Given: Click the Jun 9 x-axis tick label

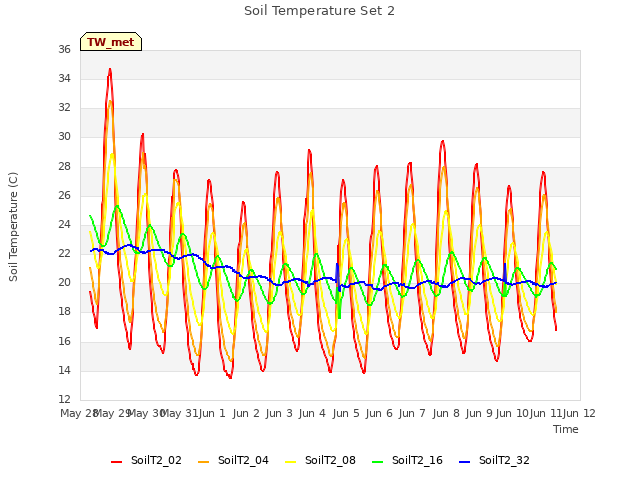Looking at the screenshot, I should pyautogui.click(x=479, y=413).
